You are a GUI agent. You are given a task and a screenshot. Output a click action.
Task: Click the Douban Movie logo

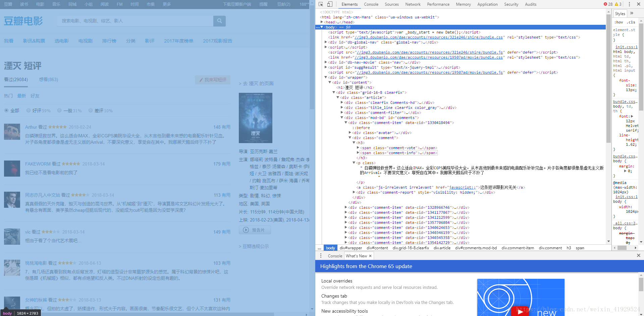coord(23,21)
